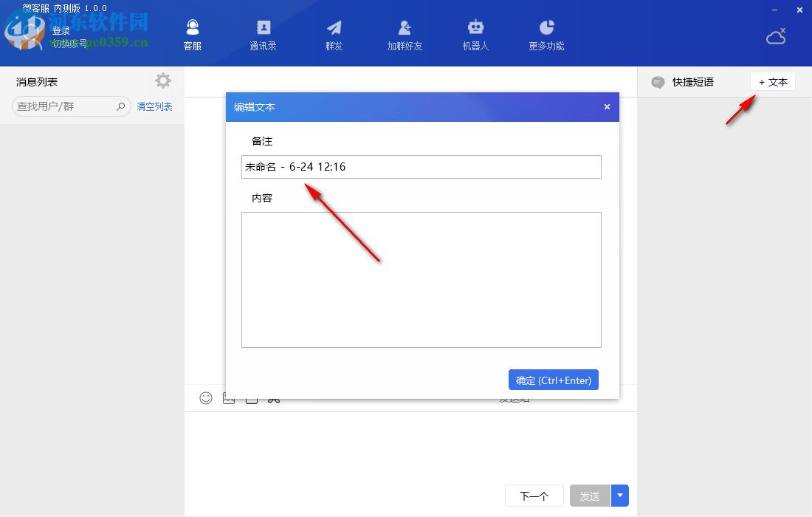Image resolution: width=812 pixels, height=517 pixels.
Task: Open the emoji smiley picker
Action: 205,398
